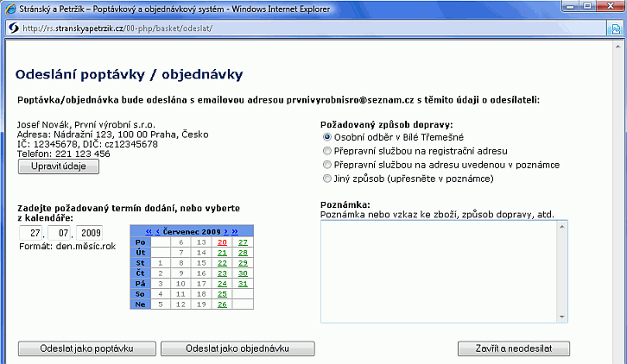627x364 pixels.
Task: Pick calendar date 28
Action: tap(244, 253)
